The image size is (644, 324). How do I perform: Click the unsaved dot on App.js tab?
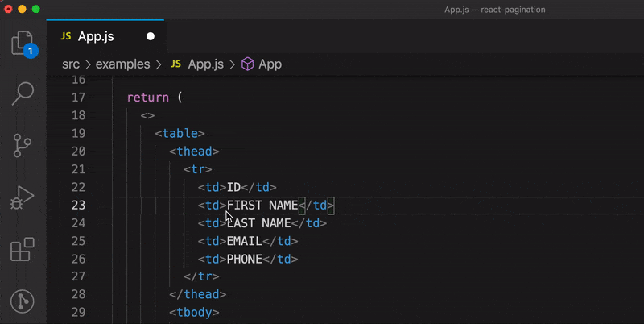151,36
